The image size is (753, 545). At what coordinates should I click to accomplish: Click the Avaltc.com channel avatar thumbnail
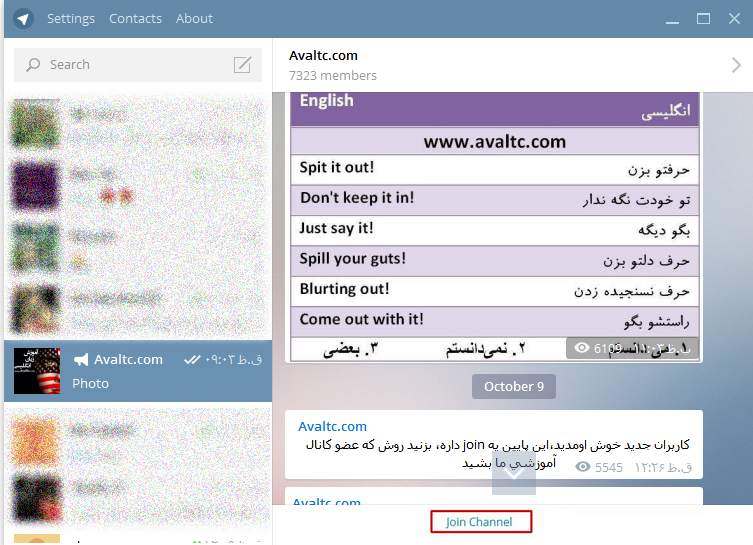pos(37,371)
